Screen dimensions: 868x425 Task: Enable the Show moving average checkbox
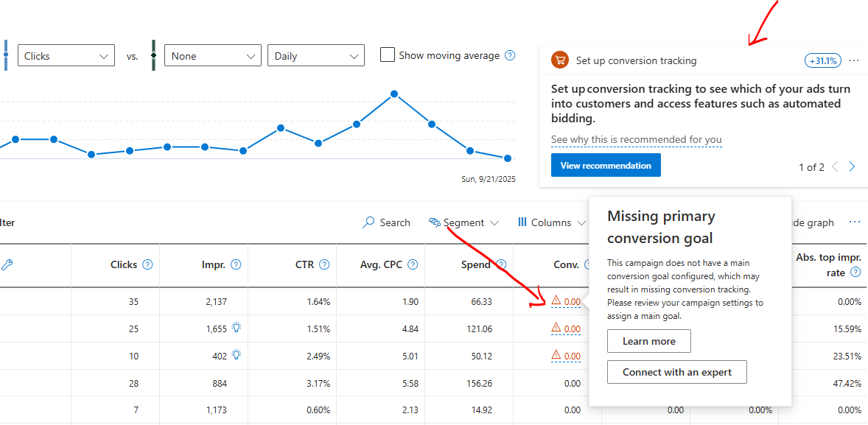388,55
